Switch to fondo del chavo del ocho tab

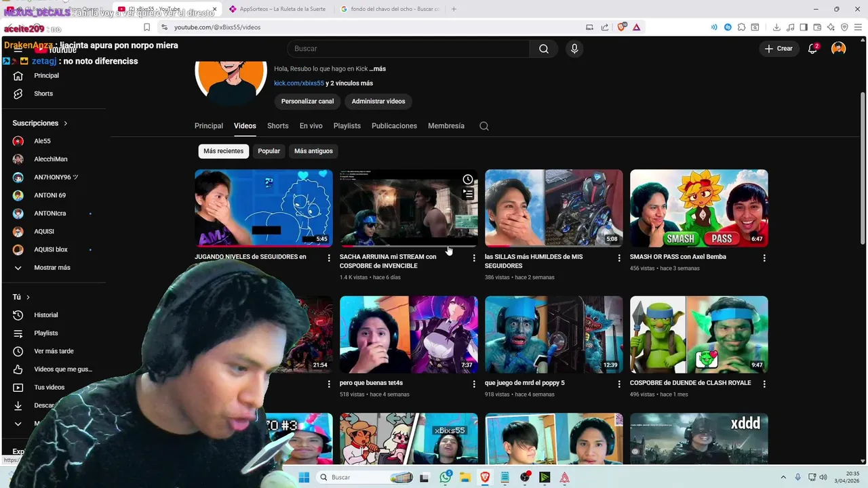click(x=390, y=9)
